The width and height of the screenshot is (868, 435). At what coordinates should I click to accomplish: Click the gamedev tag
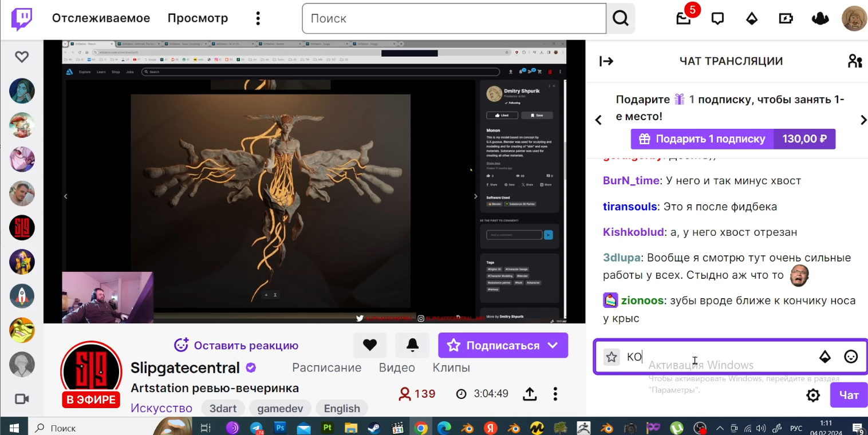click(x=281, y=408)
